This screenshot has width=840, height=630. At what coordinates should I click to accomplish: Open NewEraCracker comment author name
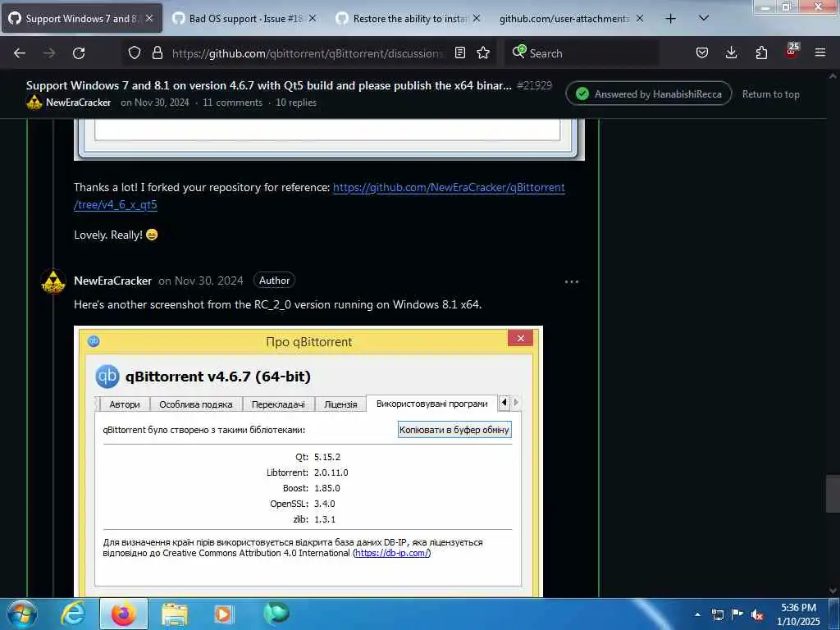point(112,281)
